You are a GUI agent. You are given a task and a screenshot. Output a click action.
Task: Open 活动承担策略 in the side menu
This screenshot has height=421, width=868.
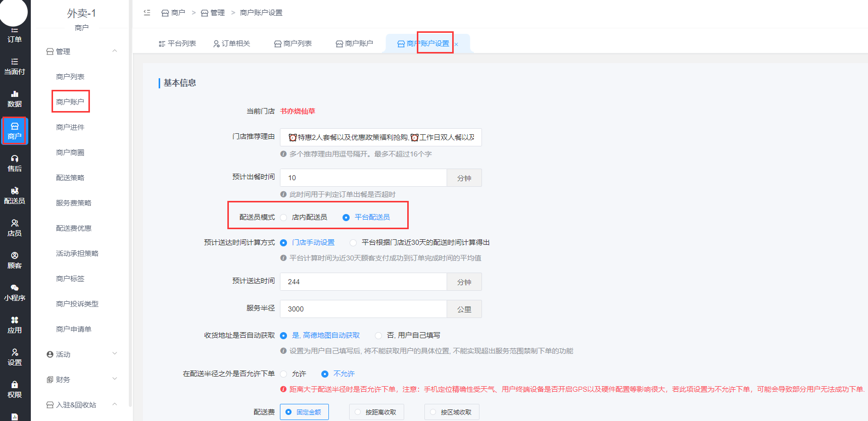point(77,253)
